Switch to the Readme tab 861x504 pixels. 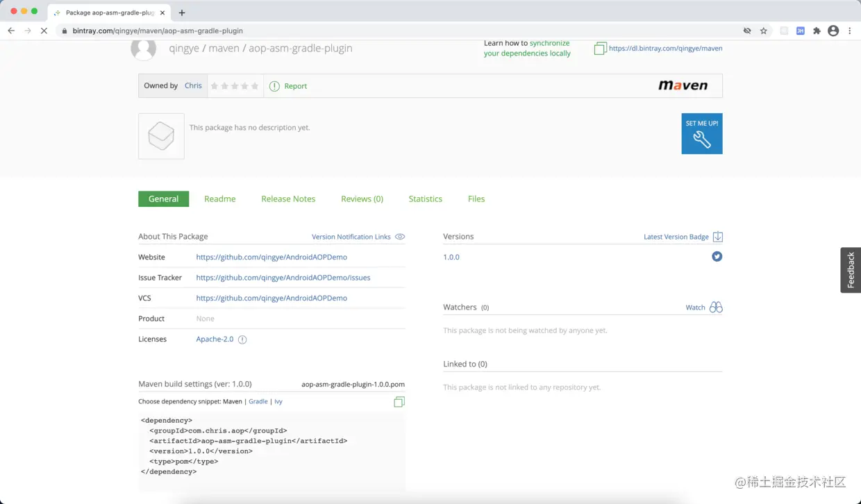click(x=219, y=199)
